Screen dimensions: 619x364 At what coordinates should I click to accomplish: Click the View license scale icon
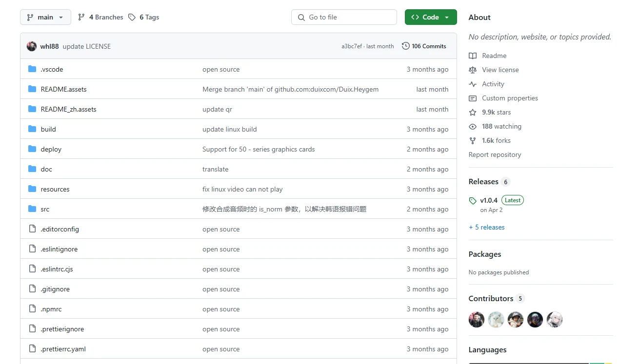(x=473, y=70)
